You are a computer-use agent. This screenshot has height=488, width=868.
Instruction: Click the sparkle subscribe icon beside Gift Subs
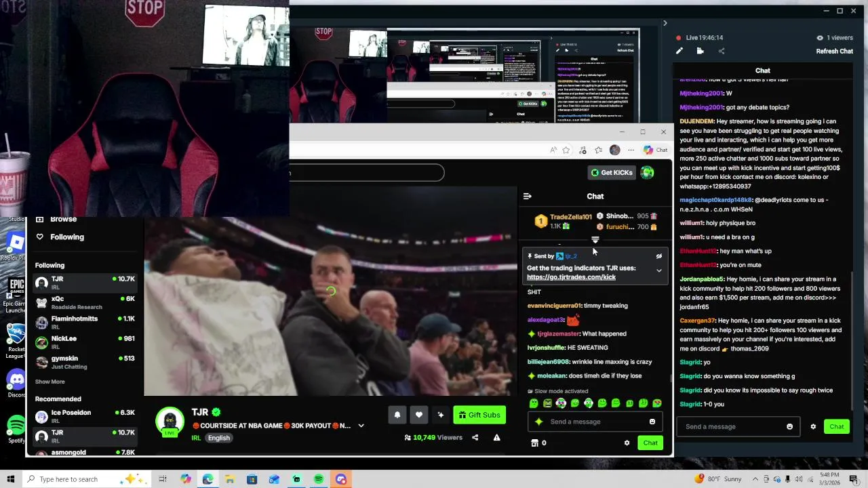click(441, 415)
